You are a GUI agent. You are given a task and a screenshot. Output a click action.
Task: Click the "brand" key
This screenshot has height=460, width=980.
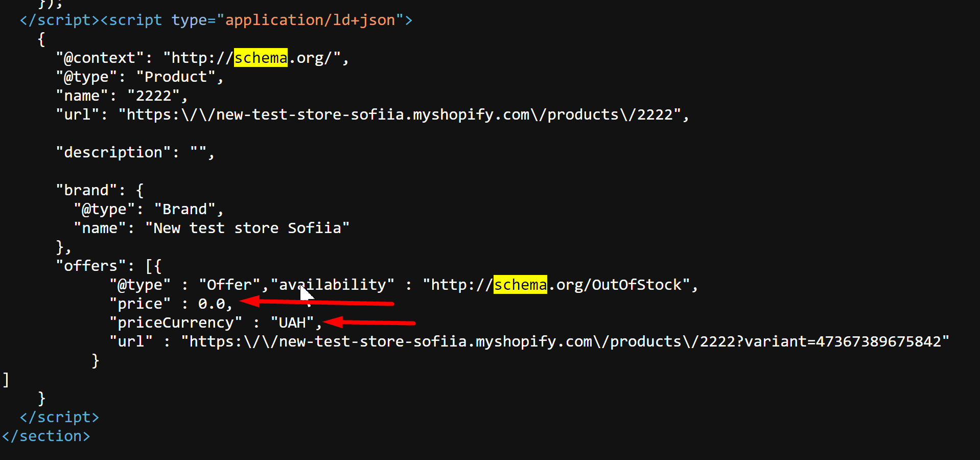click(86, 190)
